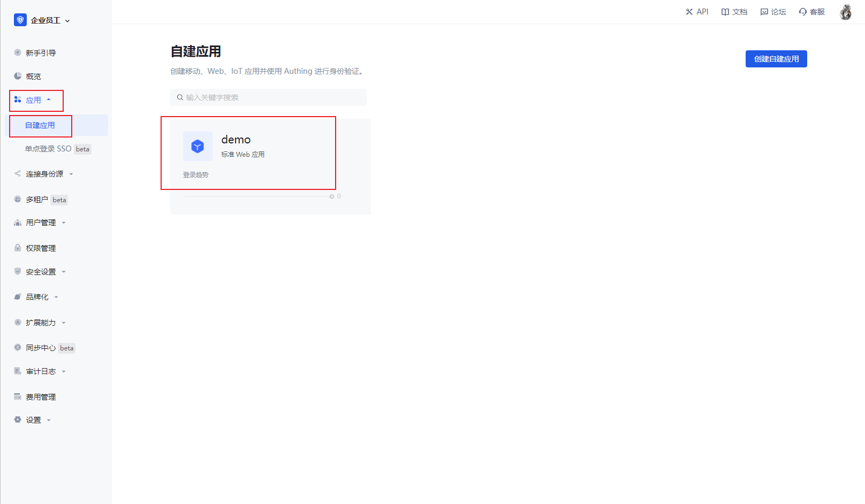Click the keyword search input field
The height and width of the screenshot is (504, 865).
click(x=273, y=97)
